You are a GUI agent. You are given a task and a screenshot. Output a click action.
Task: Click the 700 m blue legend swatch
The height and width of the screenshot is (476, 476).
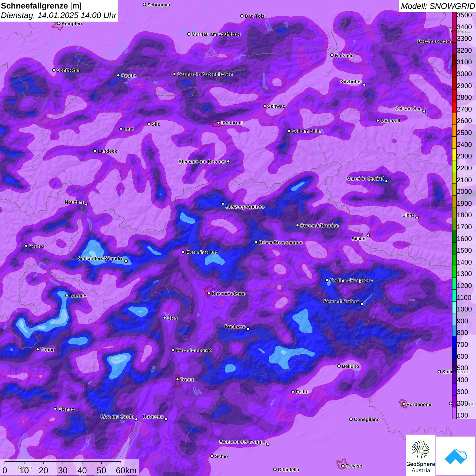pos(454,342)
